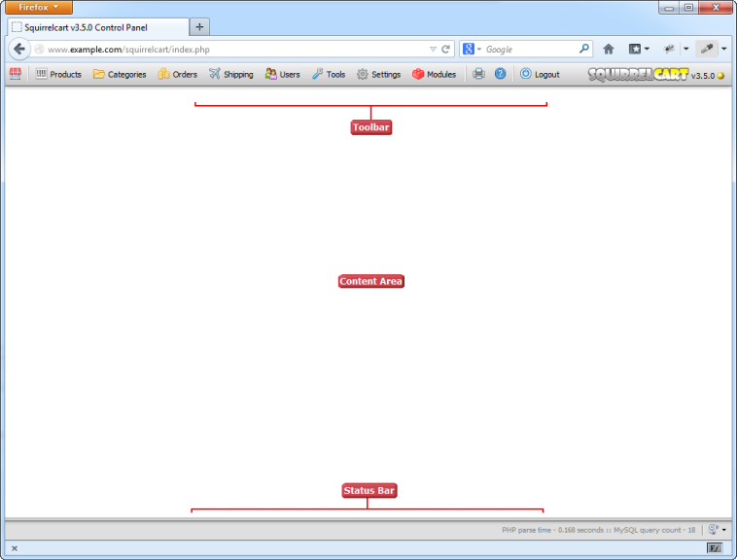Open a new tab with plus button

coord(199,27)
